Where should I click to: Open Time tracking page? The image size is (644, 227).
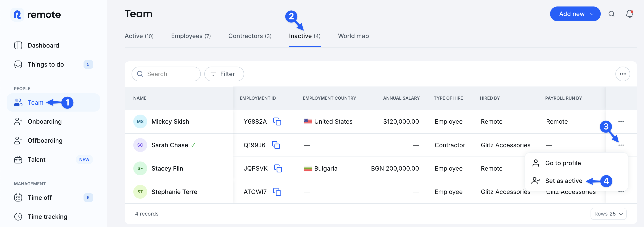(53, 216)
